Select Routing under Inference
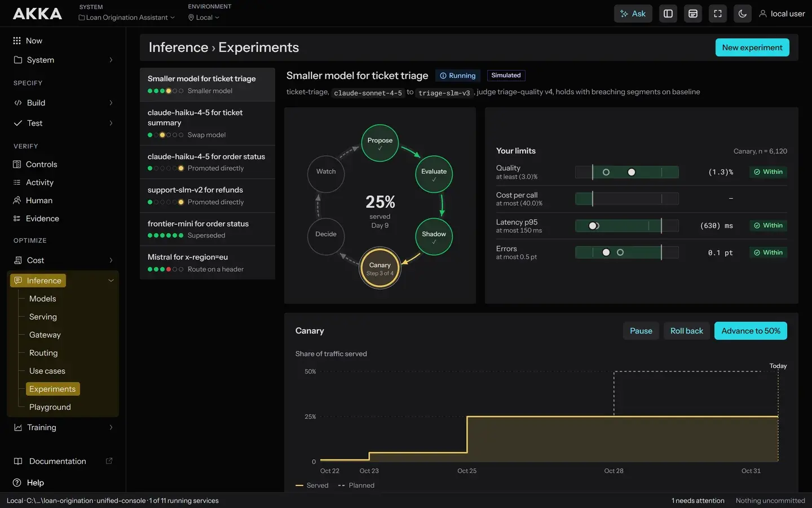This screenshot has height=508, width=812. pos(43,353)
